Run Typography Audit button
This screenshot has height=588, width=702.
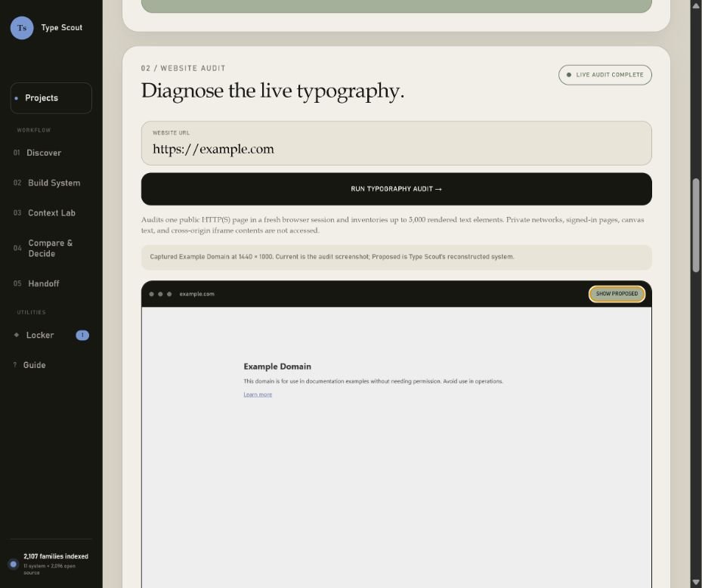(396, 189)
